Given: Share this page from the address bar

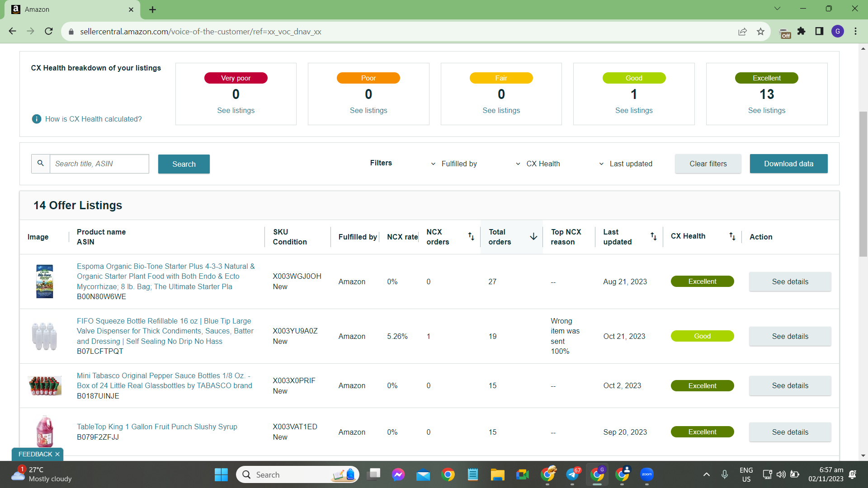Looking at the screenshot, I should pyautogui.click(x=742, y=32).
